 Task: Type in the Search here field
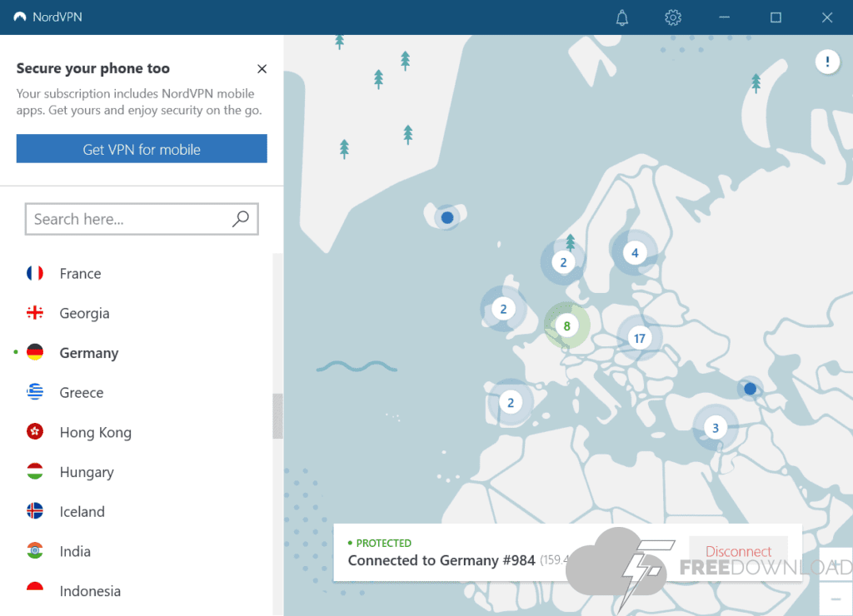[x=129, y=219]
